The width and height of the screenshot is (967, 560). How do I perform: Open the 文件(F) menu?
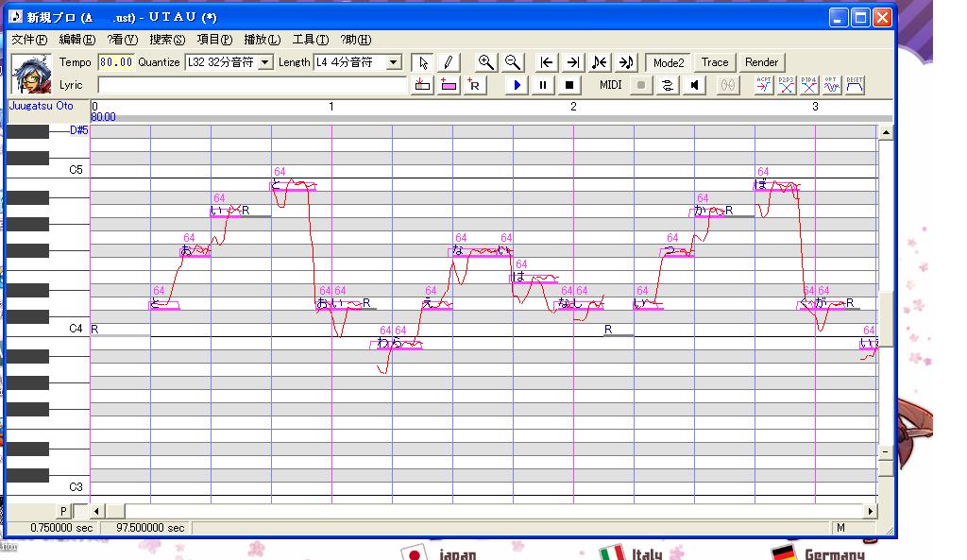29,40
